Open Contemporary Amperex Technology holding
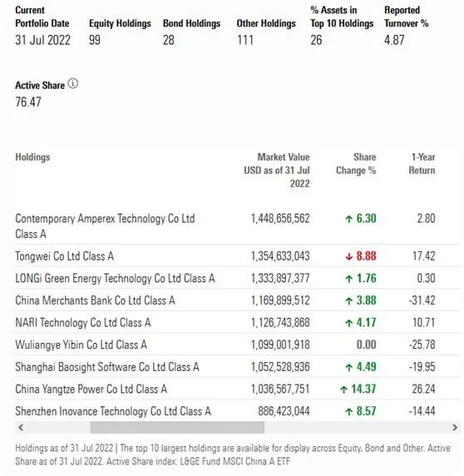The height and width of the screenshot is (476, 464). [105, 226]
